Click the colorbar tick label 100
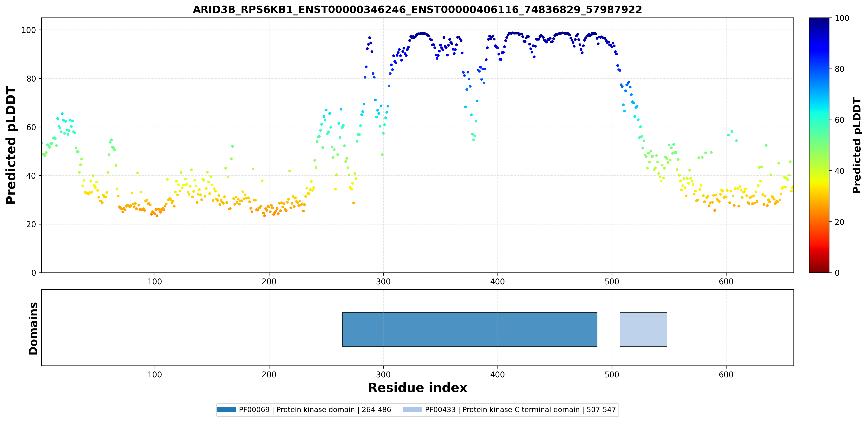The height and width of the screenshot is (422, 868). (842, 18)
